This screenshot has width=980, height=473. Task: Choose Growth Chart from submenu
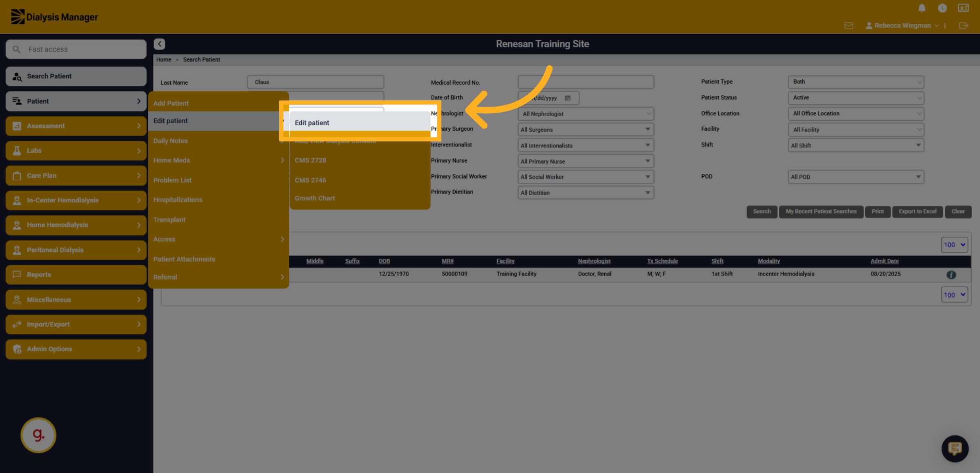coord(360,198)
